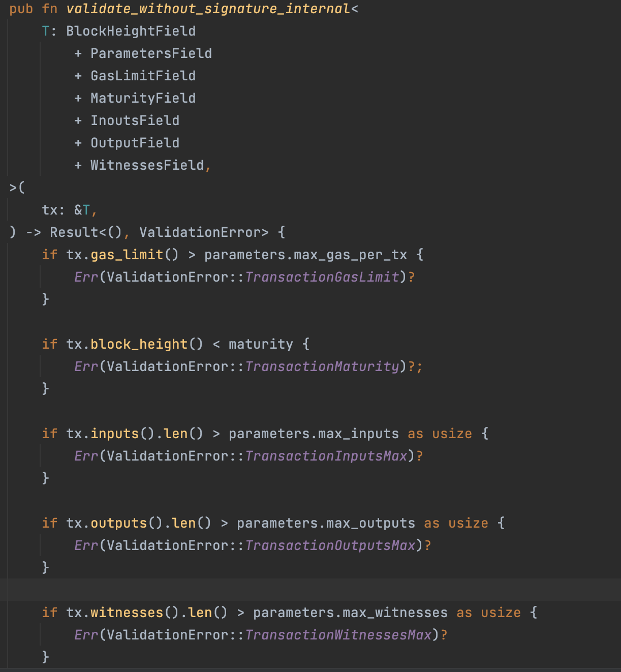Click the TransactionOutputsMax error variant
The image size is (621, 672).
330,545
